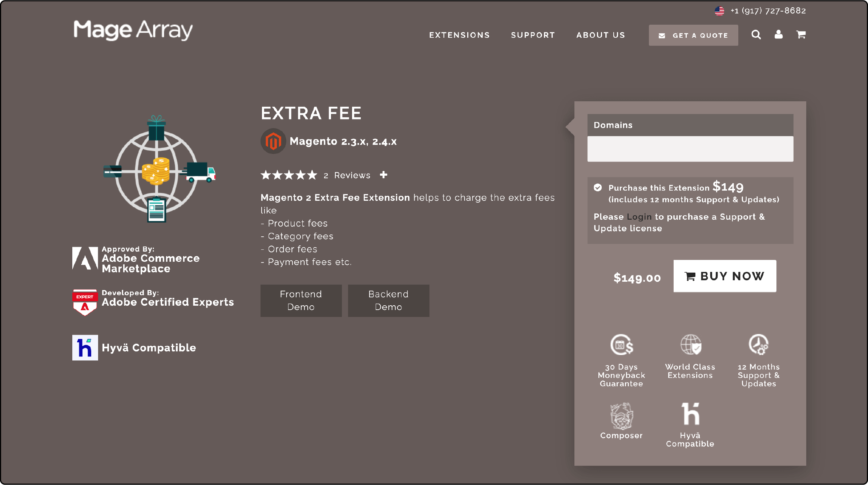
Task: Click BUY NOW to purchase extension
Action: point(725,276)
